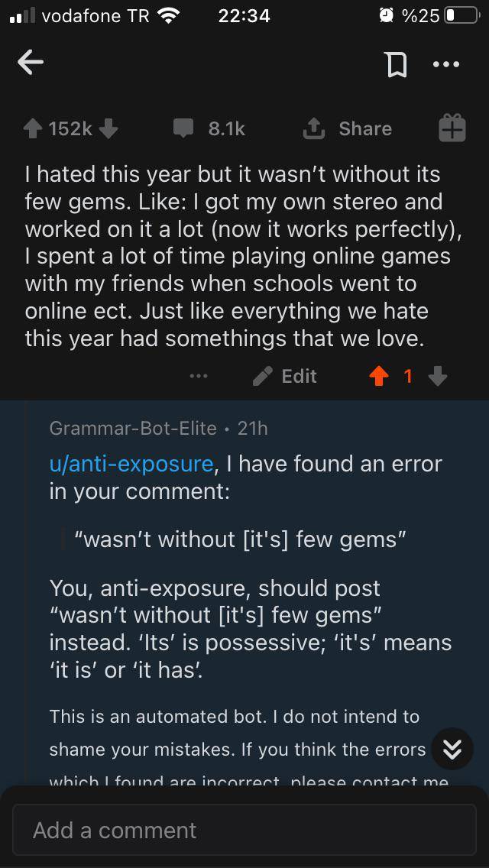Downvote my own comment
The image size is (489, 868).
(x=437, y=376)
